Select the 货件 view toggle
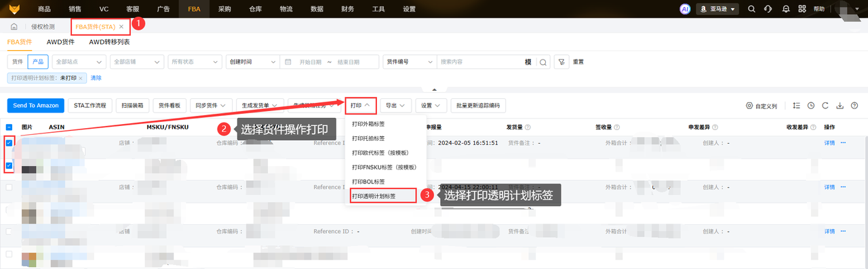Viewport: 868px width, 269px height. (x=17, y=62)
